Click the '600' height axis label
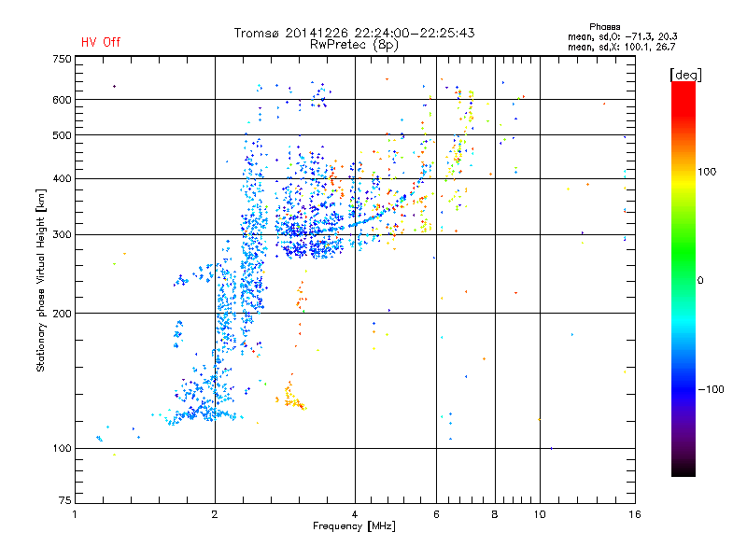Image resolution: width=747 pixels, height=560 pixels. (62, 100)
